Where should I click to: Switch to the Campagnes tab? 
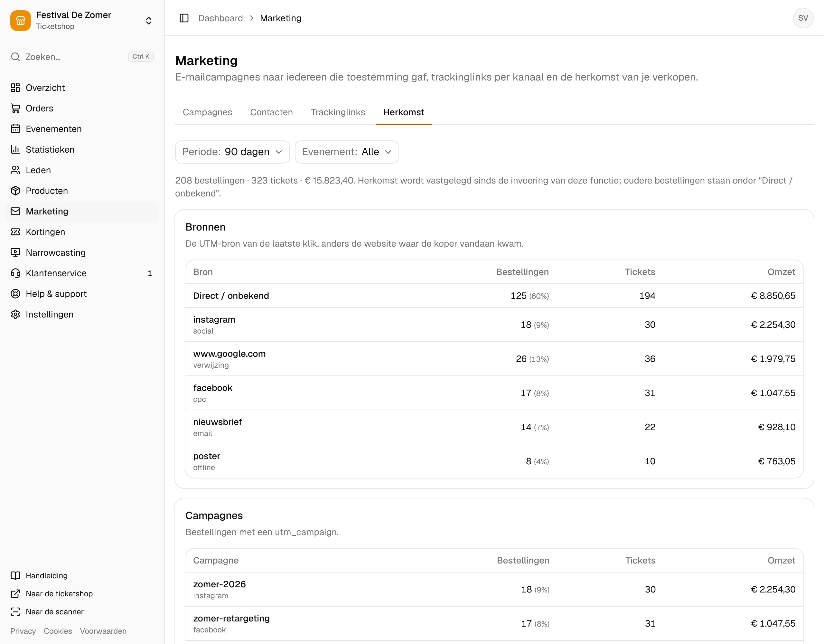207,112
